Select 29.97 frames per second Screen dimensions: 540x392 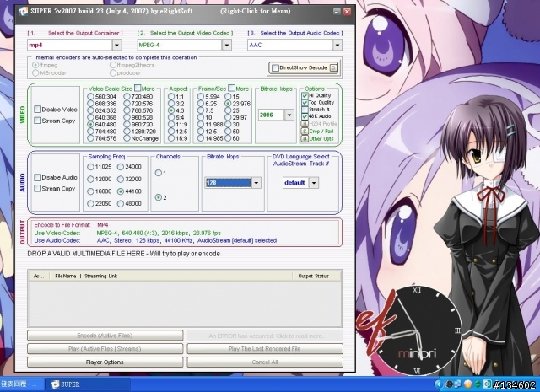coord(228,117)
